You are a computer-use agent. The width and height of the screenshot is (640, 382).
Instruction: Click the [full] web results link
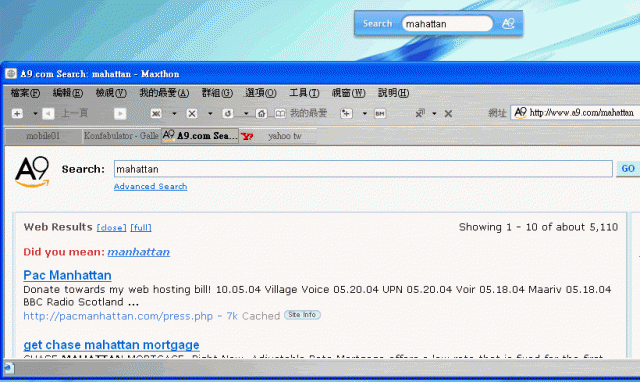(141, 228)
